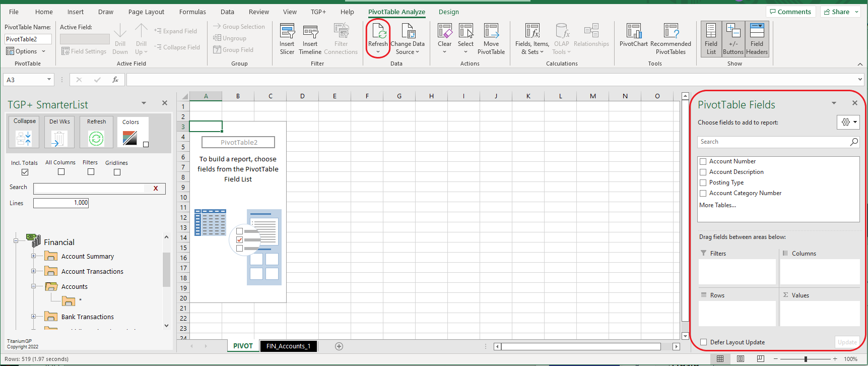Viewport: 868px width, 366px height.
Task: Open the Select actions icon
Action: click(466, 31)
